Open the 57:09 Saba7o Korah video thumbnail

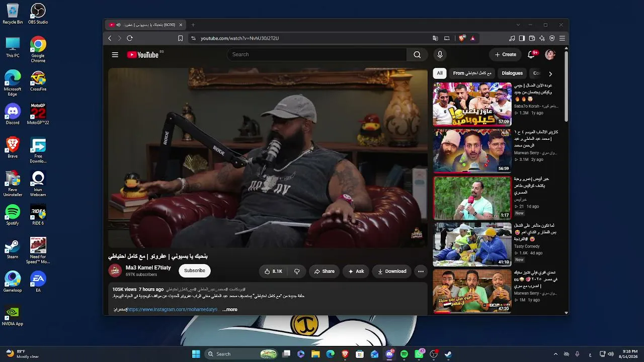point(472,104)
